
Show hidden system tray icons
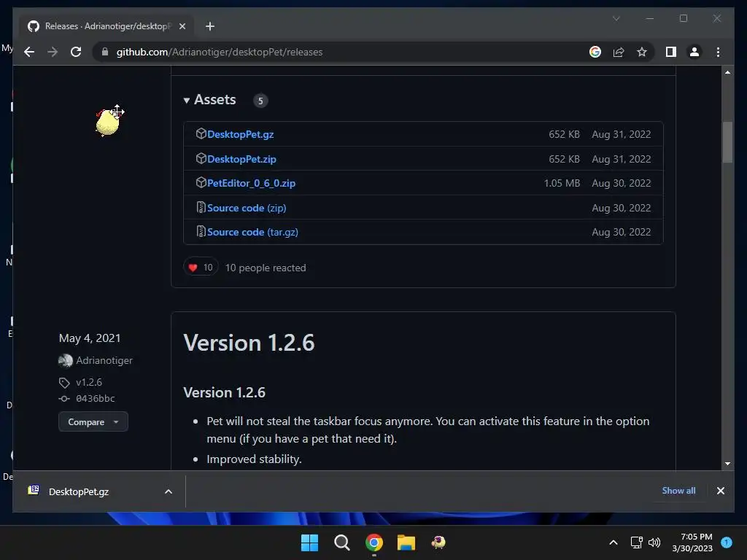(614, 542)
